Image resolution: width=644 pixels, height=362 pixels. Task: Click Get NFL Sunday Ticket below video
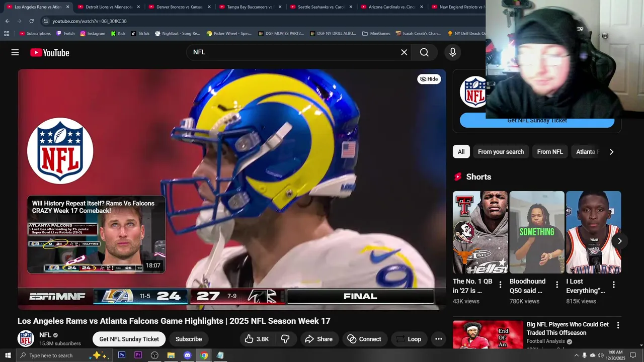[x=129, y=339]
